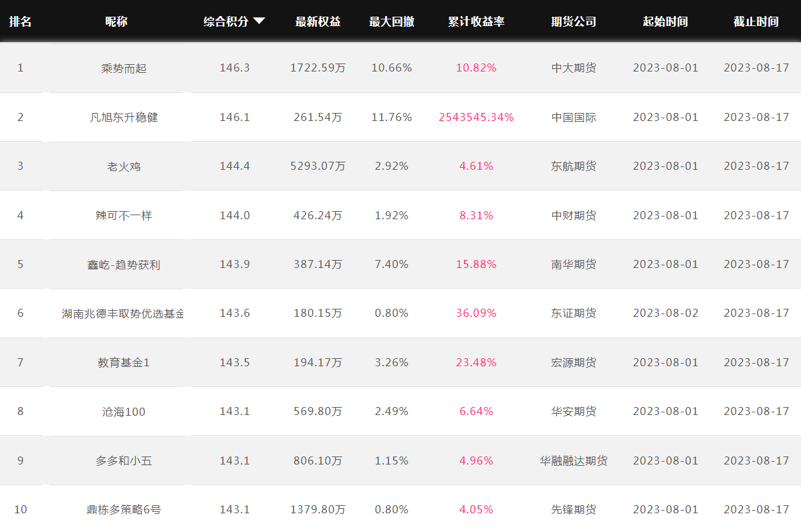Select equity value 1379.80万

pos(318,509)
